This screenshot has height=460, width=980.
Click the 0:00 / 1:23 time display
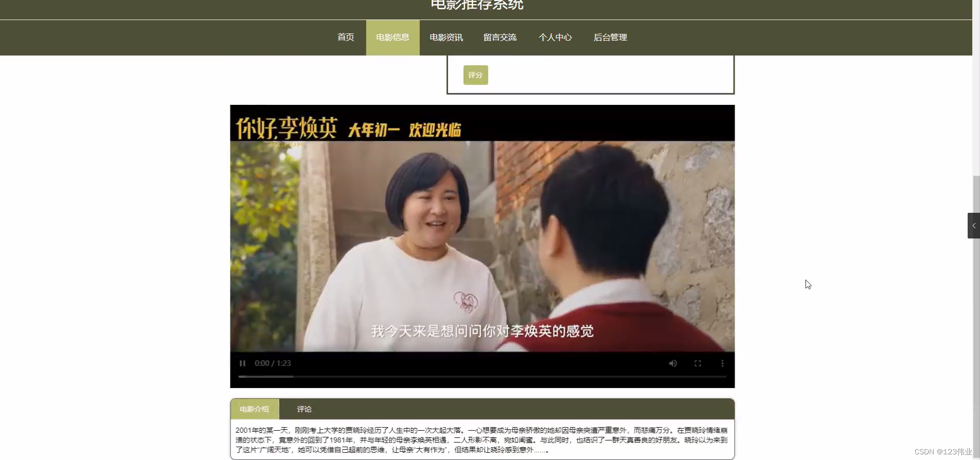[x=273, y=363]
